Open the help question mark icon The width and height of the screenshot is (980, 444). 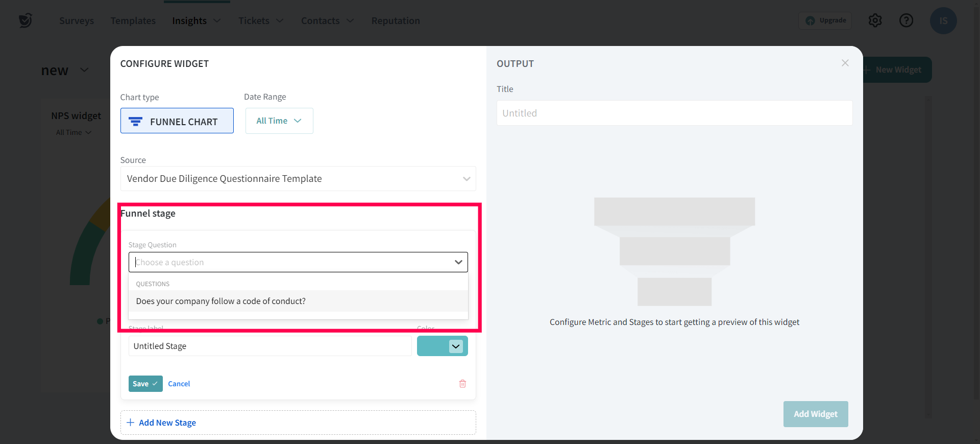906,20
